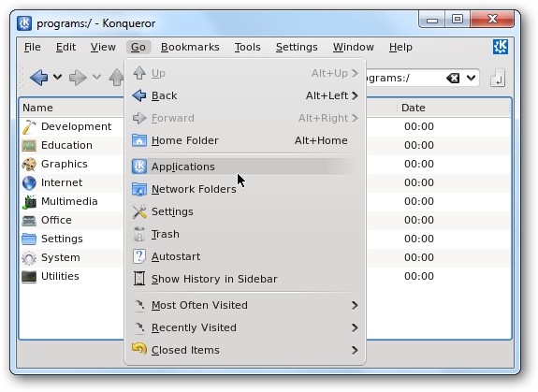Open the Help menu
This screenshot has width=538, height=392.
(400, 47)
